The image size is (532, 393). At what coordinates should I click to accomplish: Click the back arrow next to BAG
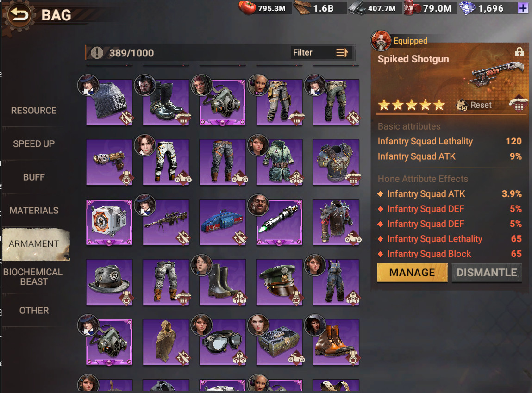tap(19, 15)
